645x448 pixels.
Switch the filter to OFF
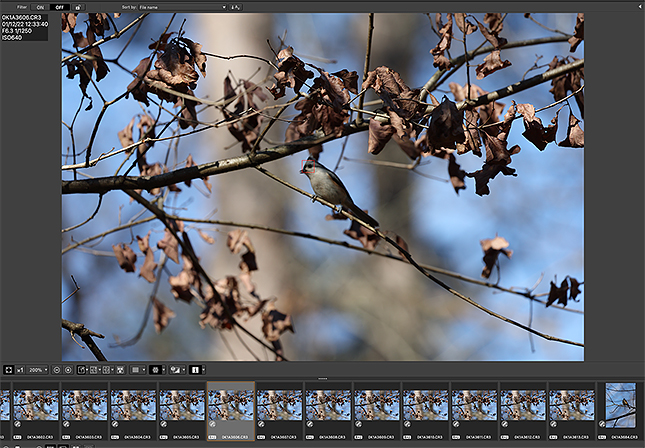click(x=60, y=6)
